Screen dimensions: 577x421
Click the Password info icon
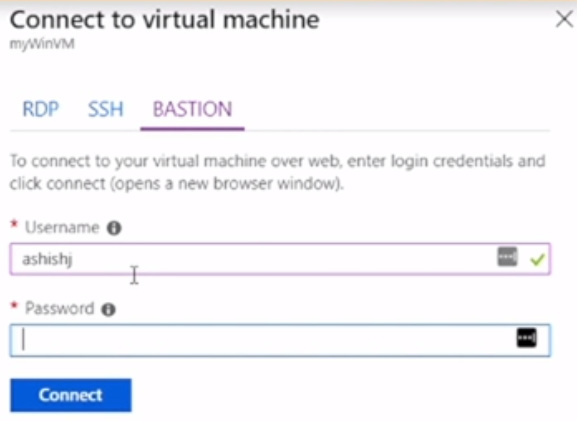point(109,309)
